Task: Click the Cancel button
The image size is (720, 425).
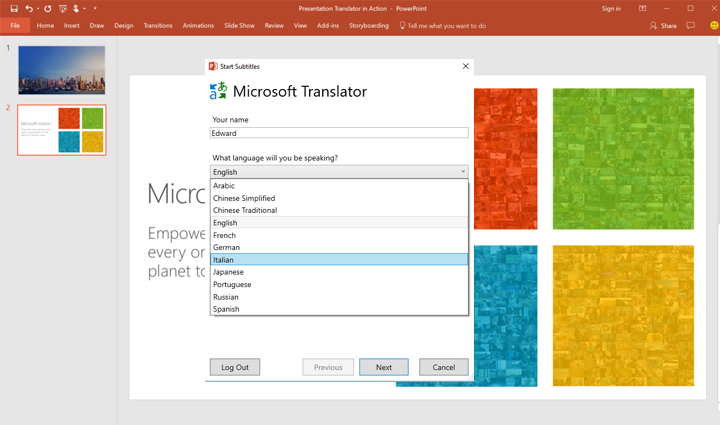Action: click(444, 367)
